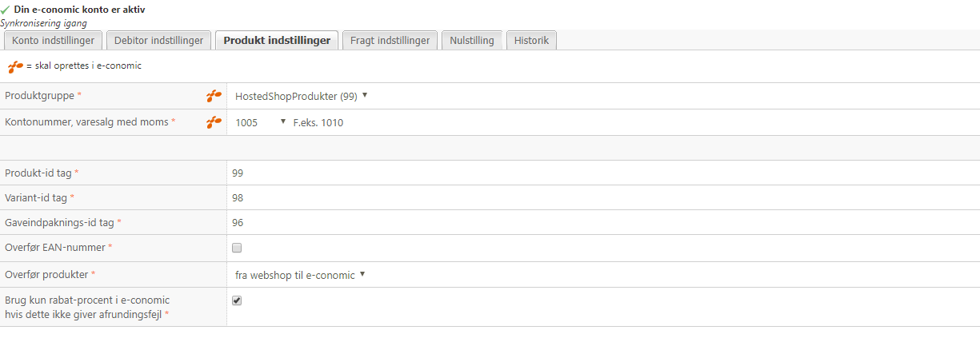This screenshot has width=980, height=342.
Task: Open the Produktgruppe dropdown
Action: tap(301, 96)
